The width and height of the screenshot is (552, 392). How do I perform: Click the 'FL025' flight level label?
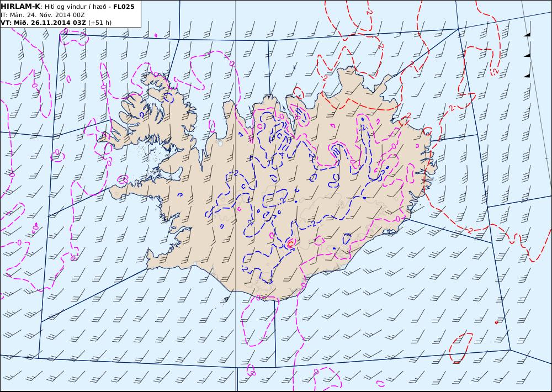click(124, 7)
